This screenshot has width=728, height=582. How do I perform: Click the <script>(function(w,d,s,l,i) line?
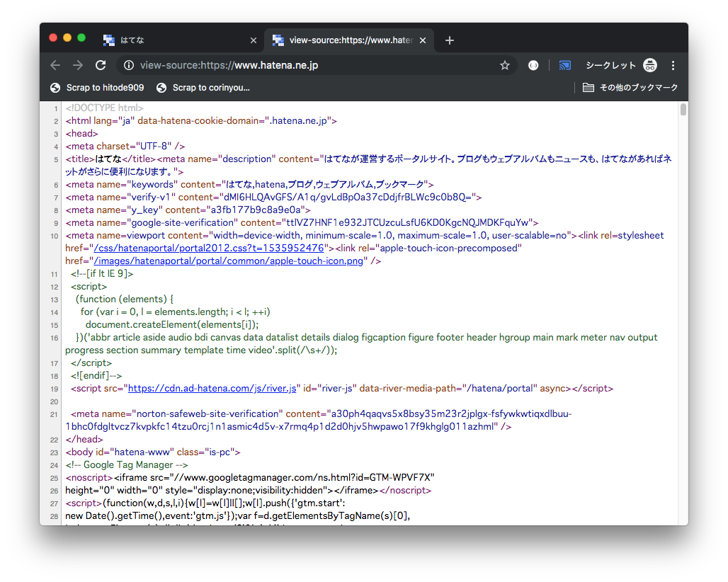[205, 503]
